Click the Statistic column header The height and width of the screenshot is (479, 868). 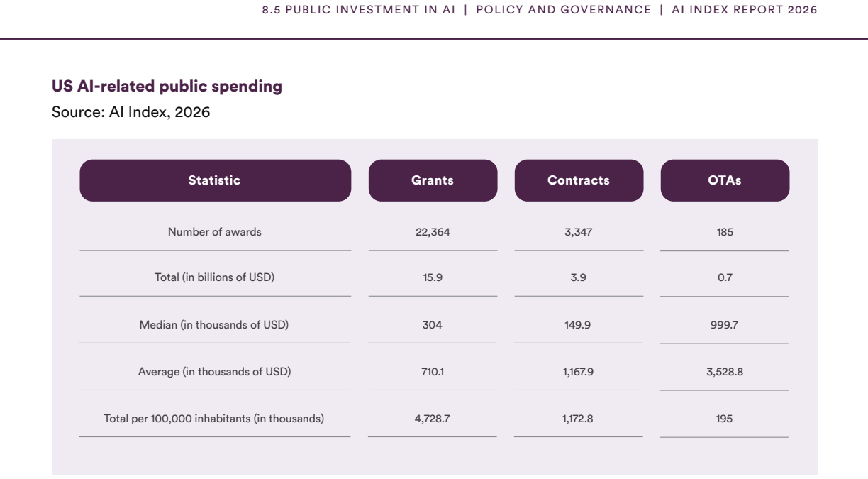point(215,180)
